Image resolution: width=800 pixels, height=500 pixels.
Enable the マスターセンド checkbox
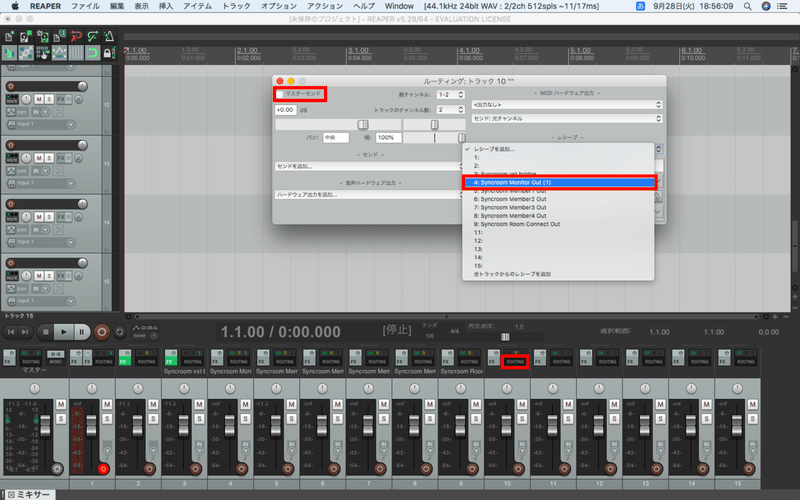[280, 94]
